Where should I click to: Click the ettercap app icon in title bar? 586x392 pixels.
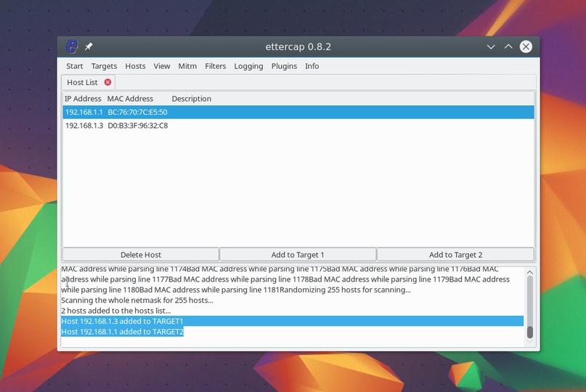pyautogui.click(x=72, y=46)
